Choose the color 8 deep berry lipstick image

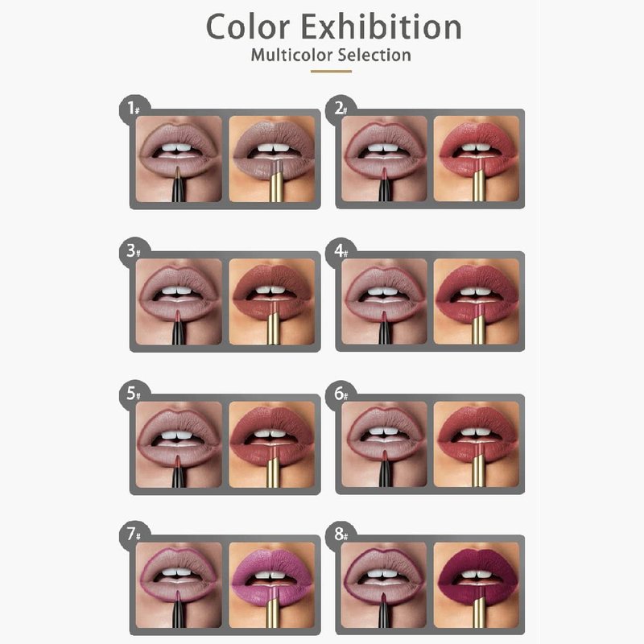[x=477, y=585]
